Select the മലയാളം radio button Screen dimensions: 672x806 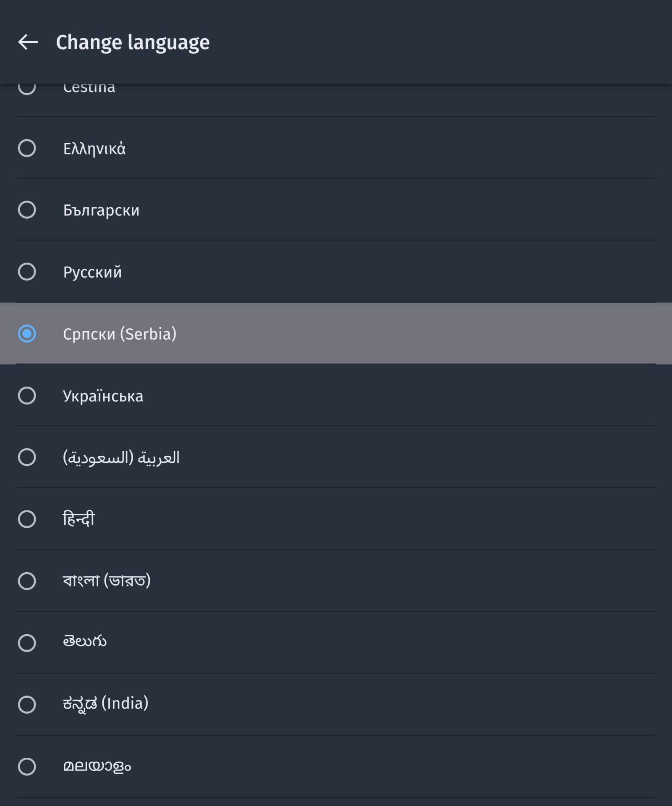point(27,767)
